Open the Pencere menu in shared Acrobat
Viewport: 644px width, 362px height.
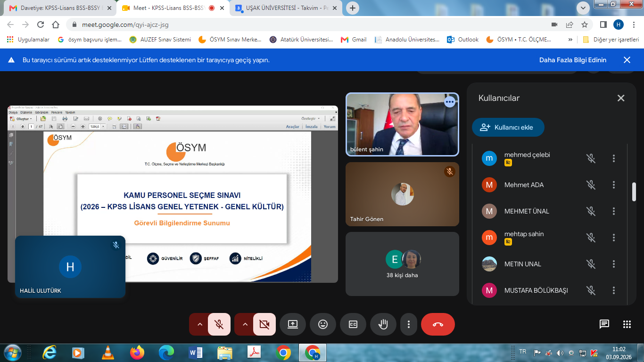(x=57, y=113)
